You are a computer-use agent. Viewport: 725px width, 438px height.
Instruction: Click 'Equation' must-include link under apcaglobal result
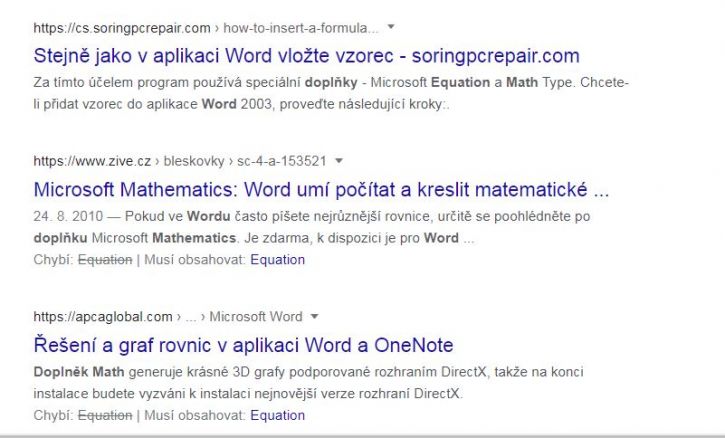277,415
